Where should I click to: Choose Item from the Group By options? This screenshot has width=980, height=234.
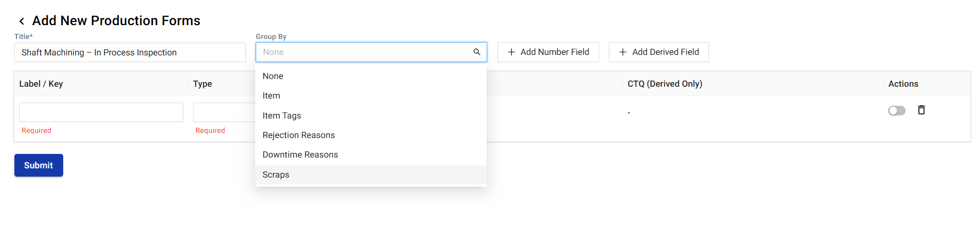pyautogui.click(x=272, y=96)
